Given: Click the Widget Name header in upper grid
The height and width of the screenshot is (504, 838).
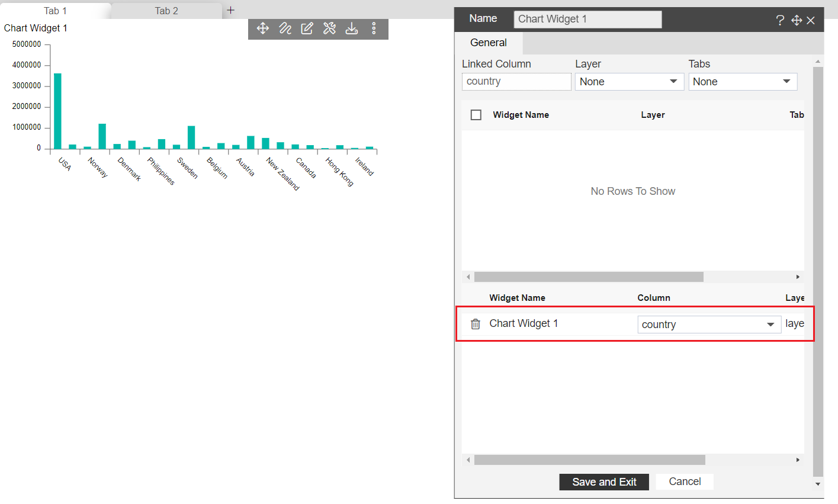Looking at the screenshot, I should coord(521,115).
